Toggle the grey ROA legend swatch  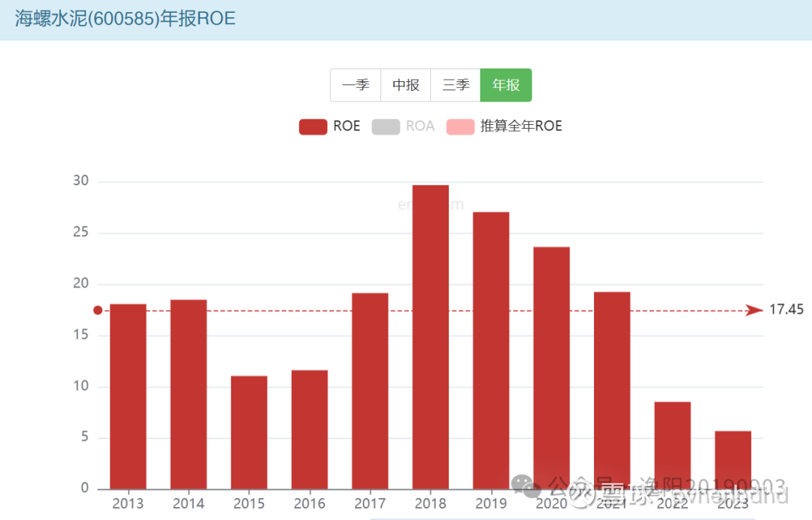(x=386, y=126)
